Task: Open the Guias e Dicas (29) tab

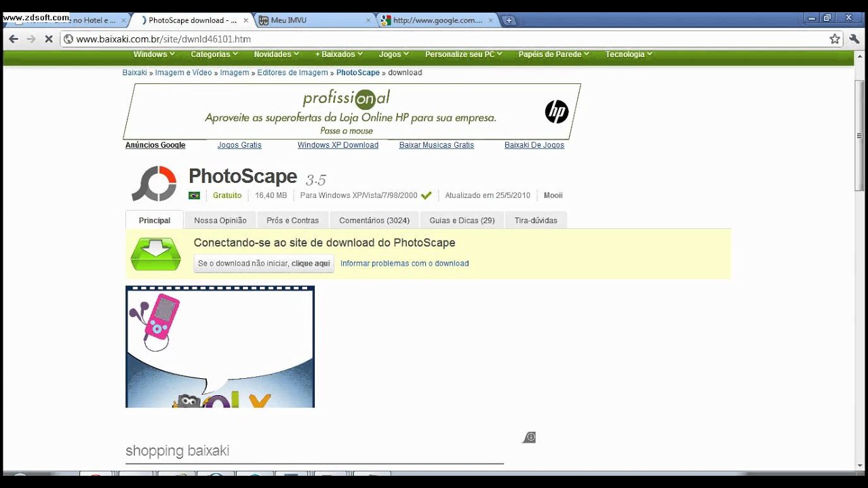Action: pyautogui.click(x=462, y=220)
